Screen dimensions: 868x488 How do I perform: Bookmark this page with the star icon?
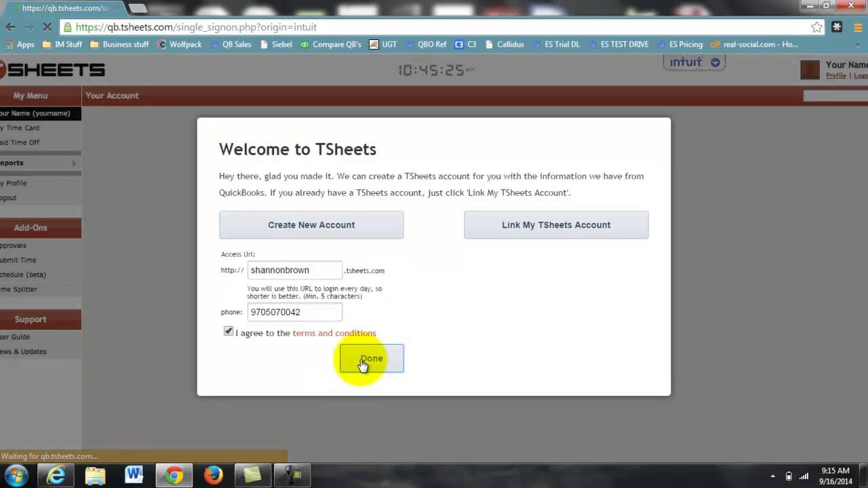pos(816,27)
